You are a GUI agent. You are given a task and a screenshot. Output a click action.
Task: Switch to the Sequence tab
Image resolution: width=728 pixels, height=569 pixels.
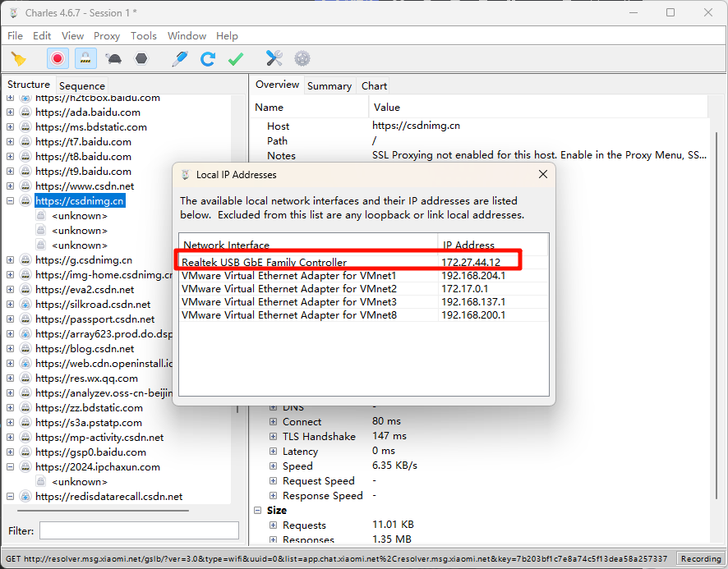82,85
